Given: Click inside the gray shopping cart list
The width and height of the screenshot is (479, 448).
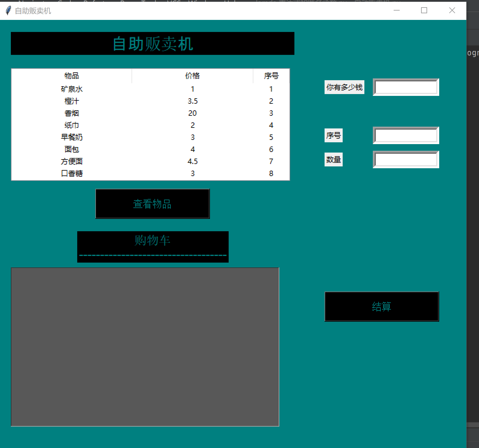Looking at the screenshot, I should click(x=145, y=347).
